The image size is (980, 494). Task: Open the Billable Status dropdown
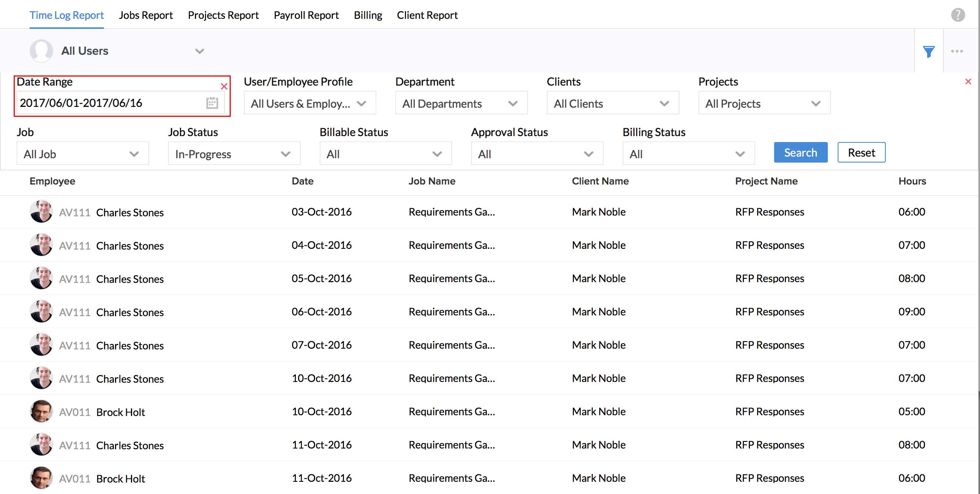point(385,154)
